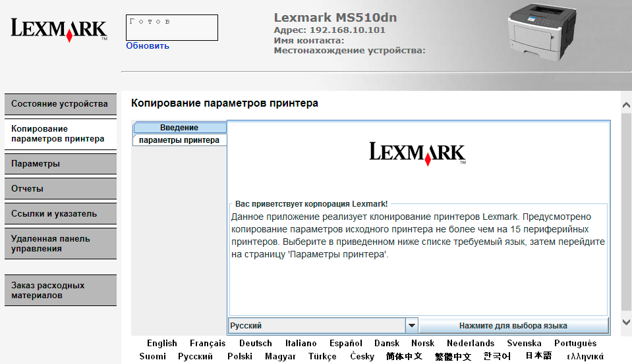Choose Suomi language link

pos(152,356)
